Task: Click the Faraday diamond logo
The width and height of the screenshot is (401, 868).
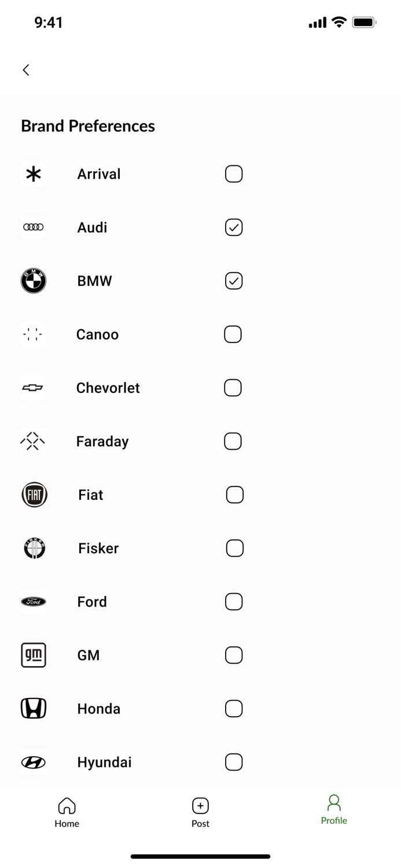Action: point(33,441)
